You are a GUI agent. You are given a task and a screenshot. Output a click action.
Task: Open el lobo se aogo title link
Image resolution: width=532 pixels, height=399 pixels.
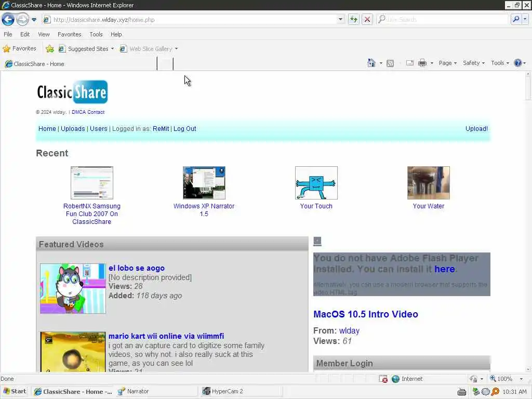click(x=137, y=268)
